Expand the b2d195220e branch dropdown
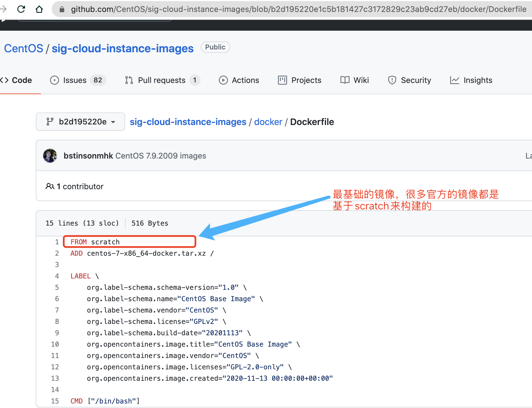This screenshot has height=408, width=532. pyautogui.click(x=80, y=122)
